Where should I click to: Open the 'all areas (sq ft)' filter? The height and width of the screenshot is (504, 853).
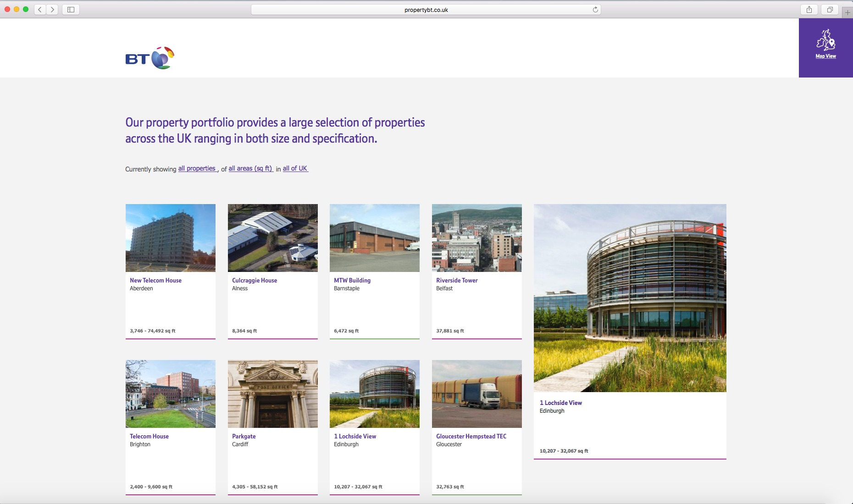[x=250, y=169]
